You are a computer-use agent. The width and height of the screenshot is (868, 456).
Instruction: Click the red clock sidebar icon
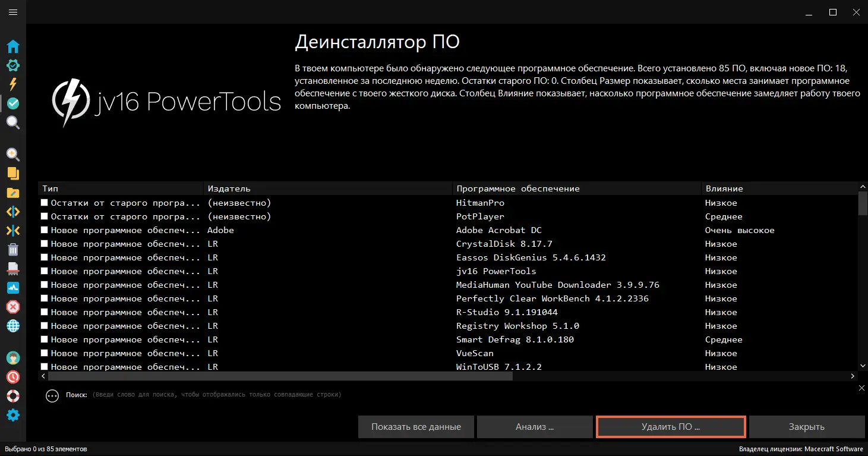click(13, 377)
